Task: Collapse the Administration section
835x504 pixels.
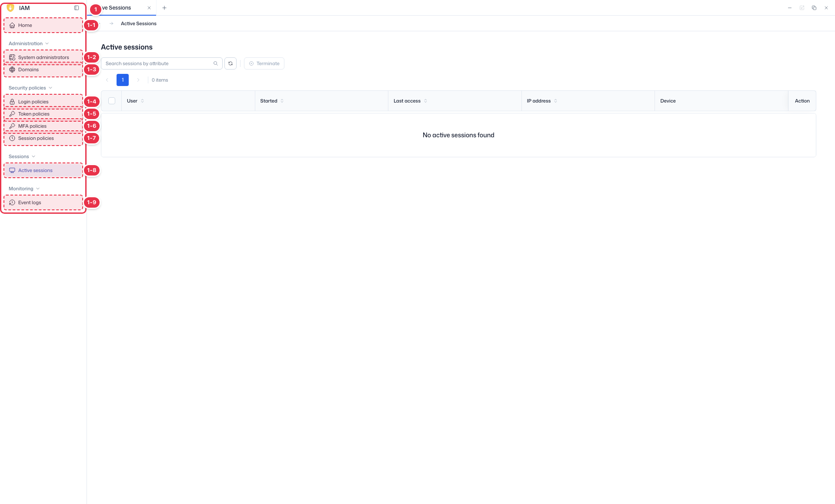Action: click(29, 43)
